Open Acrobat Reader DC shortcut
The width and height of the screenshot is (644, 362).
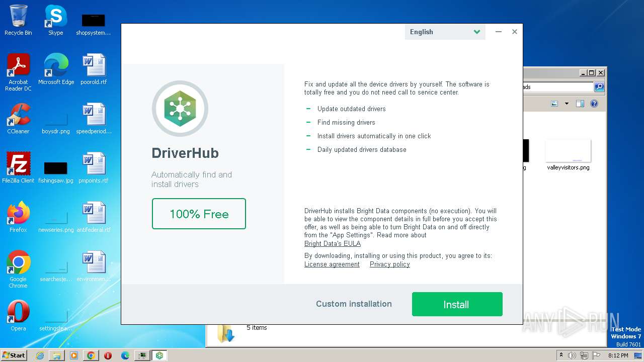coord(18,72)
